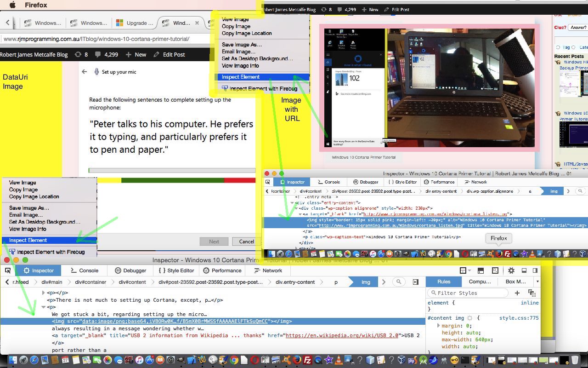Screen dimensions: 588x368
Task: Open the style.css:775 link
Action: tap(519, 318)
